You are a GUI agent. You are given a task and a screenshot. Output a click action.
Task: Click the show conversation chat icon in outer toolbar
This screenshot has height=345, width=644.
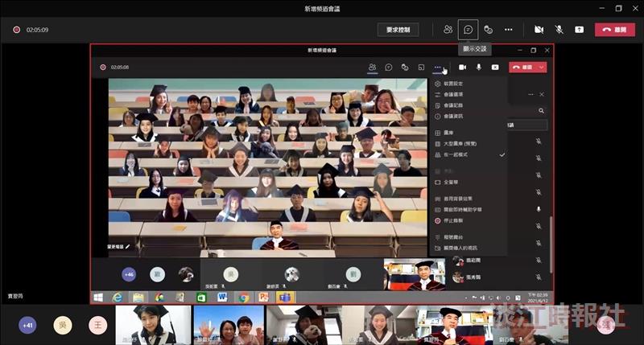click(x=468, y=30)
